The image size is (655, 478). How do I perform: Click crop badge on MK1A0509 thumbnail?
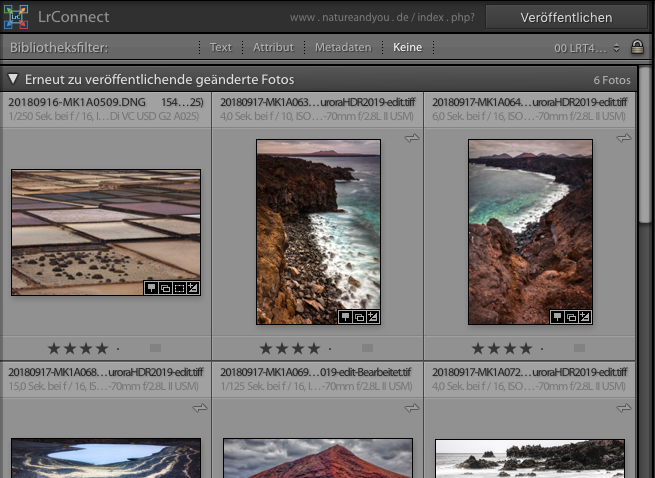point(179,288)
